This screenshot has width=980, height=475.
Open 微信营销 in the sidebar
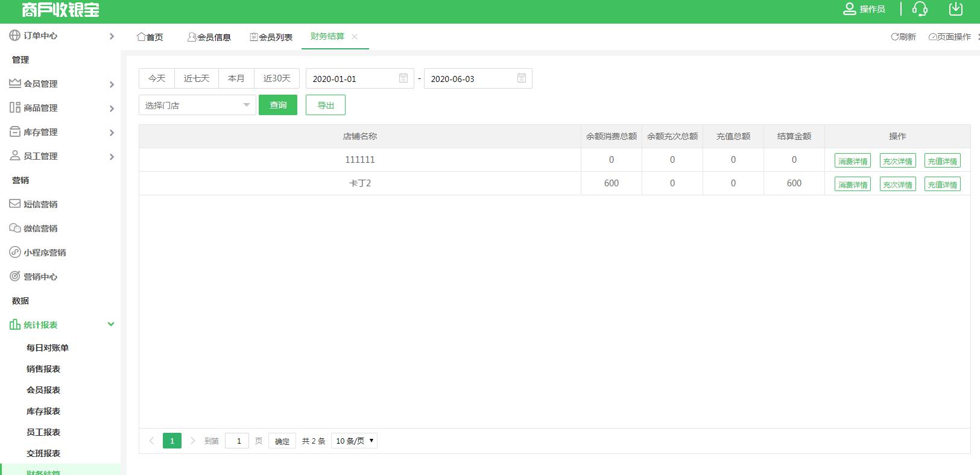[40, 228]
